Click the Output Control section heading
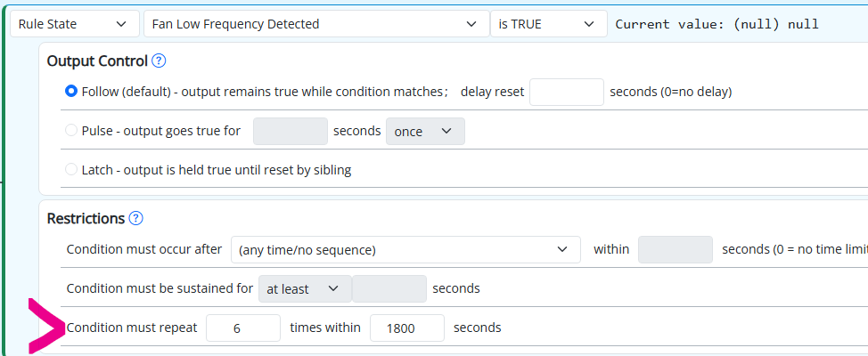This screenshot has height=356, width=868. 96,61
